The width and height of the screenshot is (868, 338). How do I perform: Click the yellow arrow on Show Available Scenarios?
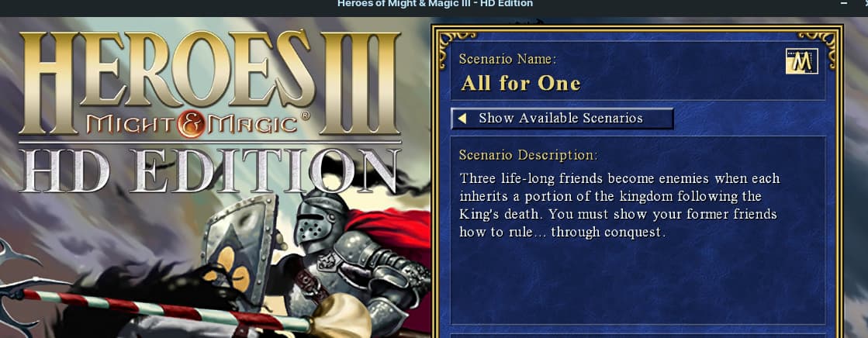click(x=462, y=118)
